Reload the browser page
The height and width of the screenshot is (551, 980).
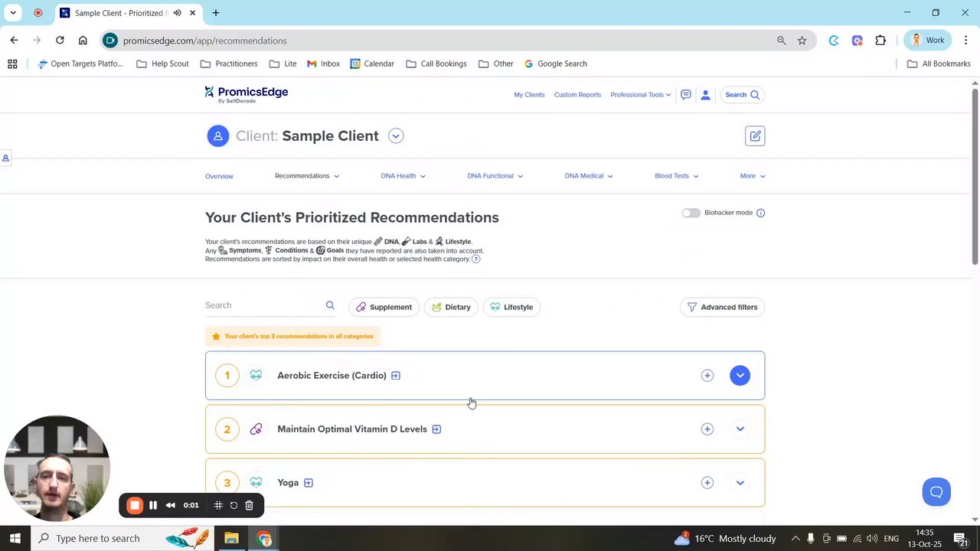[60, 41]
